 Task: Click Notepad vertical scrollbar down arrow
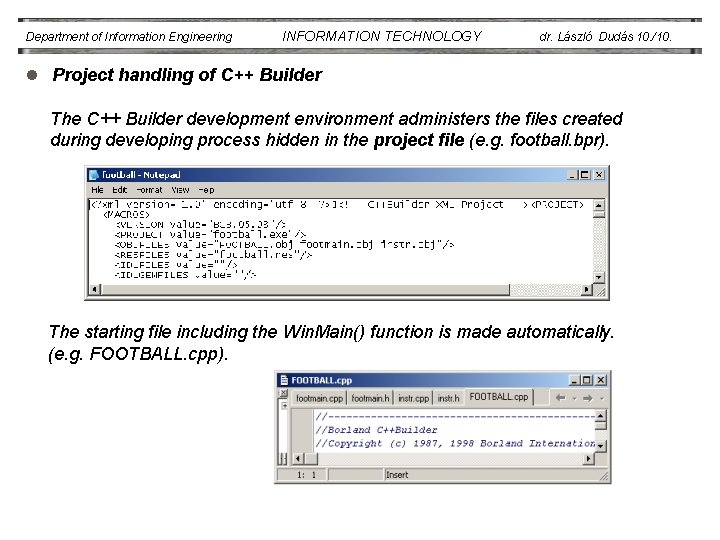point(598,277)
